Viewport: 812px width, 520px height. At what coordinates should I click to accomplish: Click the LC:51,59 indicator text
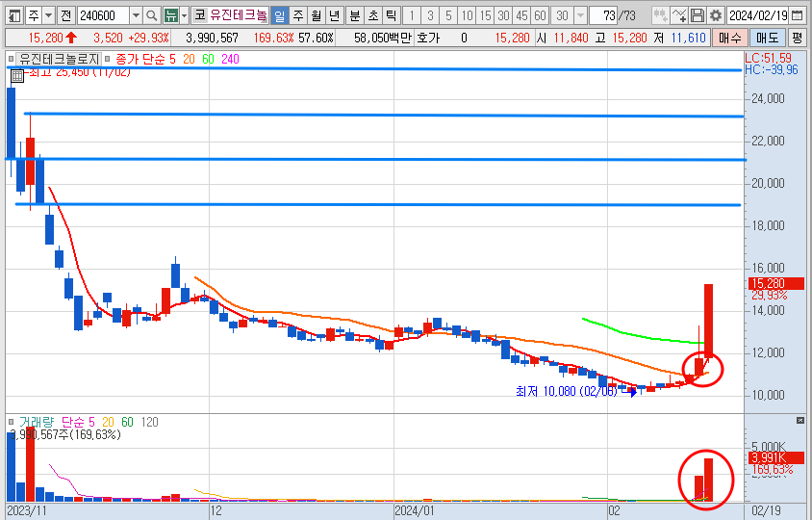tap(768, 58)
